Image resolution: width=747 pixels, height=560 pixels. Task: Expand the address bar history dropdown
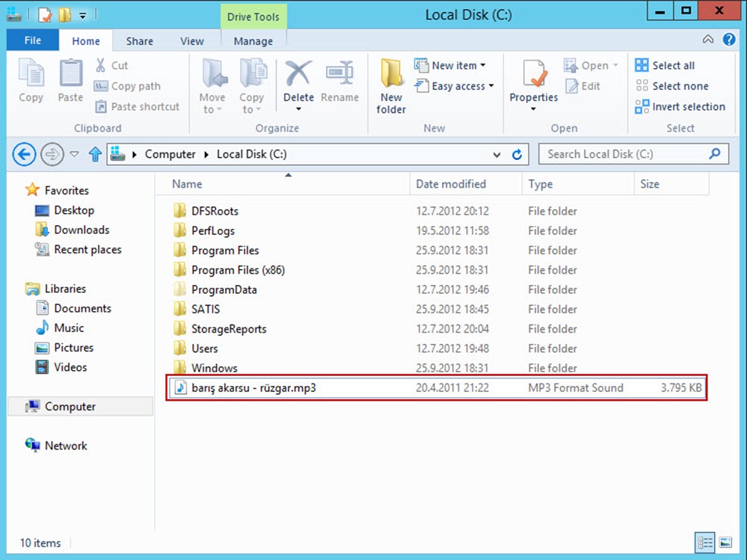coord(497,155)
